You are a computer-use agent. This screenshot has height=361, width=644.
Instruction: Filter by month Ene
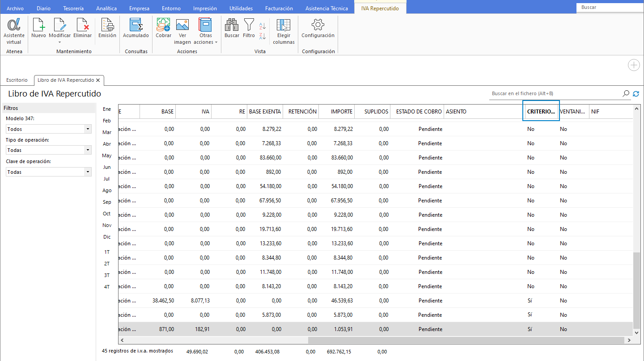click(107, 109)
